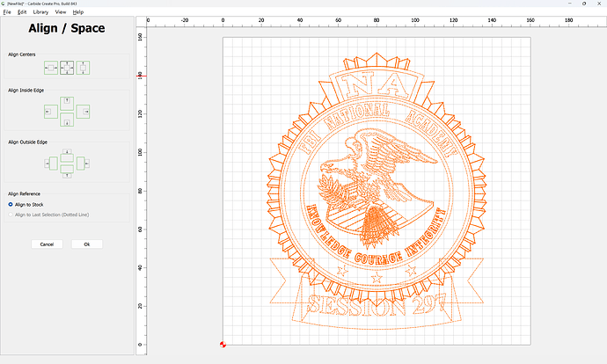The image size is (607, 364).
Task: Select Align to Last Selection radio option
Action: (x=48, y=215)
